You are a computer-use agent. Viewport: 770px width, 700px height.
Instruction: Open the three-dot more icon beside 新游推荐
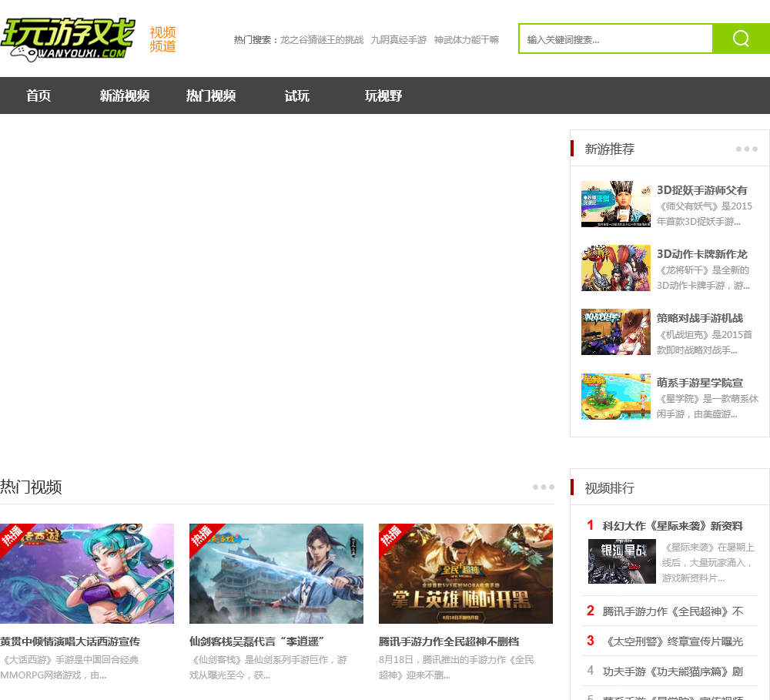pyautogui.click(x=746, y=149)
